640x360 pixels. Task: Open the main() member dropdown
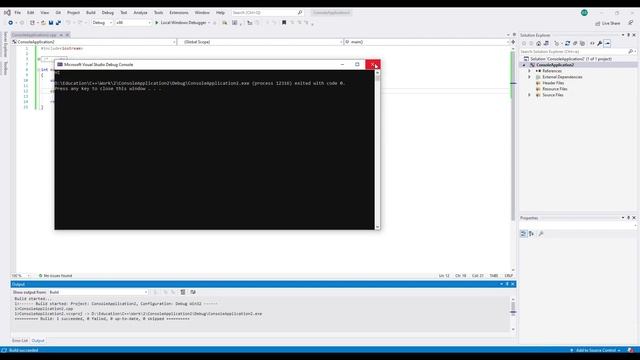[427, 42]
